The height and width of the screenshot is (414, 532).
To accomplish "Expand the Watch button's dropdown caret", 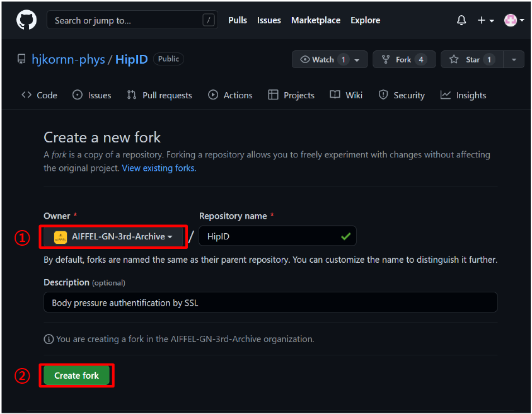I will 357,59.
